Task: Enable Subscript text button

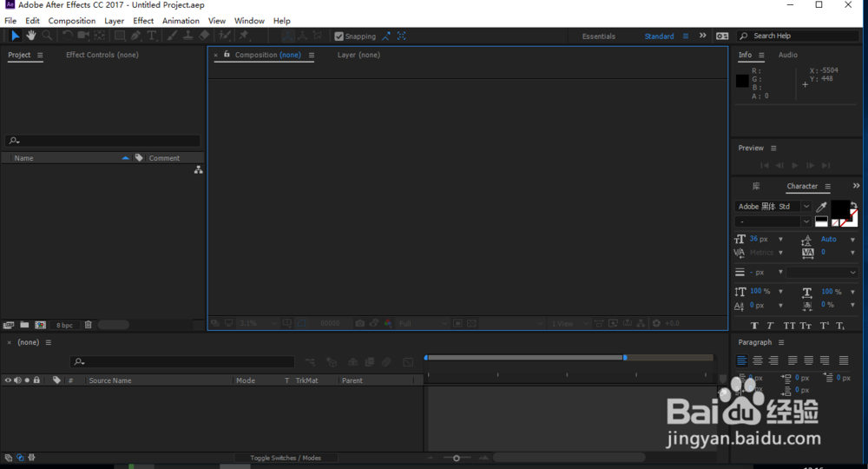Action: click(x=840, y=327)
